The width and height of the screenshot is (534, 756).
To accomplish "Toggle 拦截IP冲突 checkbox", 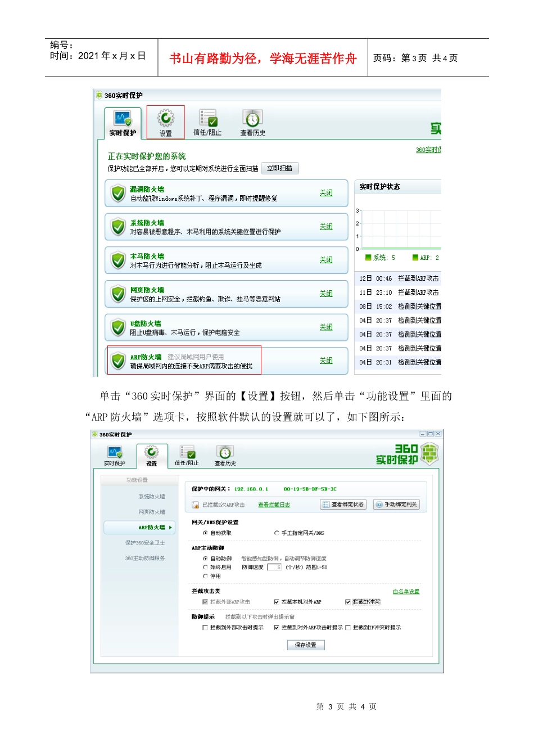I will pos(348,602).
